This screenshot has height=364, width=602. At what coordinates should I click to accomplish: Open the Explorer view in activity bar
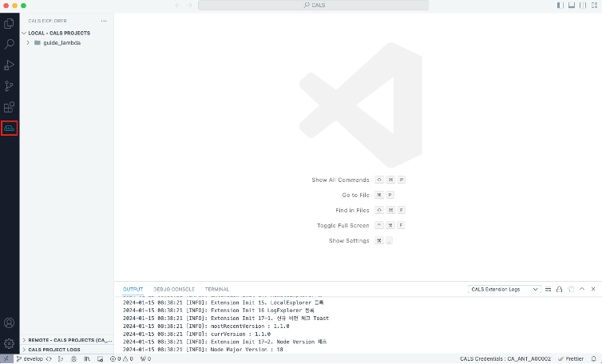click(10, 23)
